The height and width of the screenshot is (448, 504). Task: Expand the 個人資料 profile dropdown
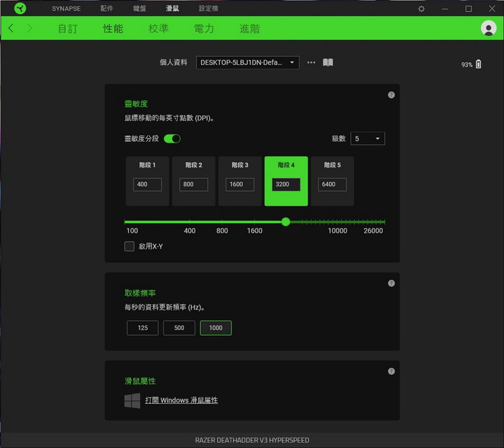click(248, 62)
